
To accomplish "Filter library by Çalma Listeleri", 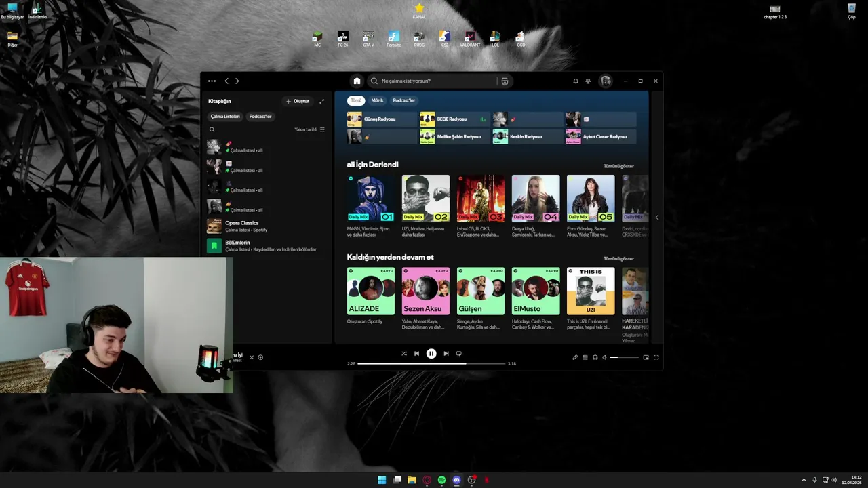I will pyautogui.click(x=225, y=116).
